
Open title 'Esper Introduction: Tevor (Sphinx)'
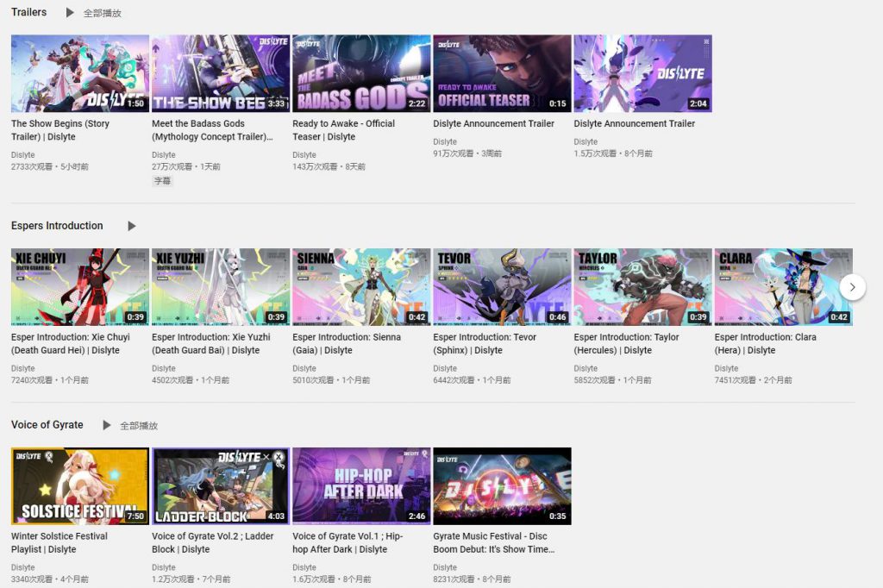pos(485,343)
